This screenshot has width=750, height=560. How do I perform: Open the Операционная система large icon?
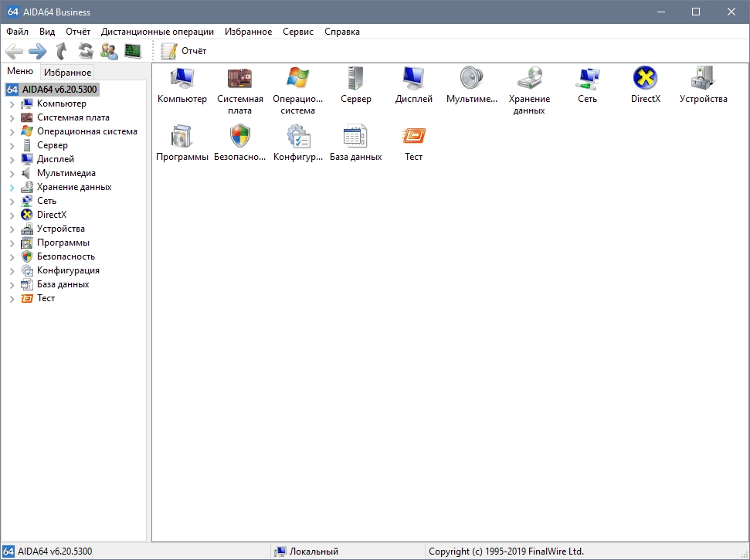(x=297, y=91)
